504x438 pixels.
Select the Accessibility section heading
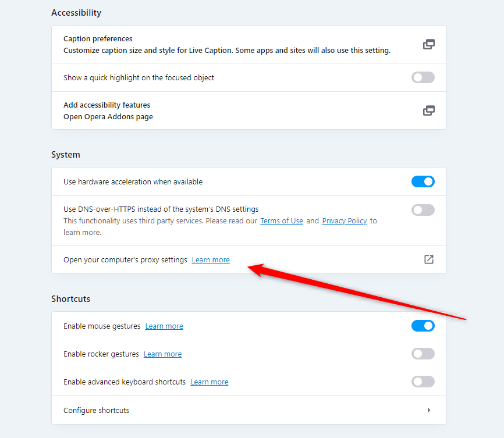(76, 12)
